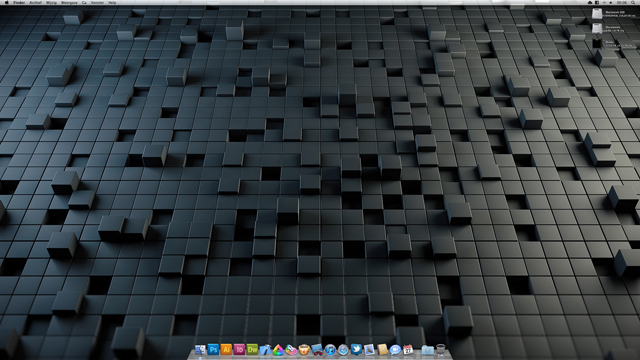Open the folder stack in the Dock
This screenshot has height=360, width=640.
(x=427, y=350)
